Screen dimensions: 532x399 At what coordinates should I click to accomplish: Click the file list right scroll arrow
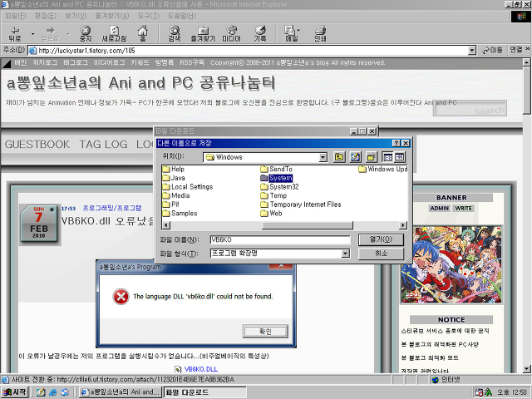(403, 225)
